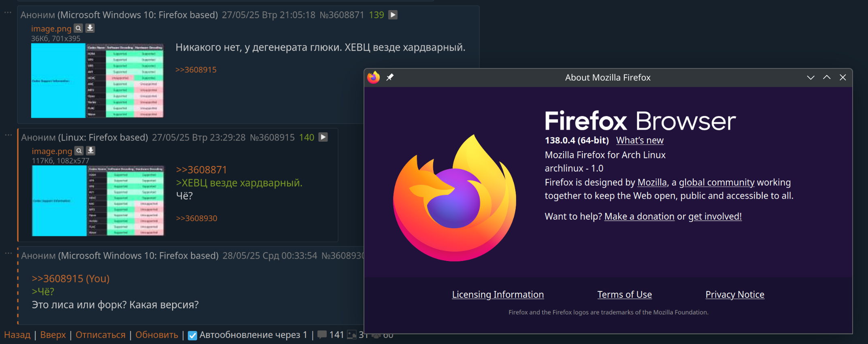Follow the reply link >>3608930
868x344 pixels.
click(x=197, y=218)
